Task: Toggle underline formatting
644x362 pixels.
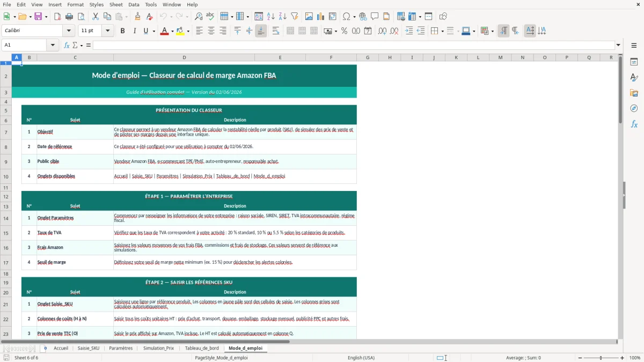Action: 145,31
